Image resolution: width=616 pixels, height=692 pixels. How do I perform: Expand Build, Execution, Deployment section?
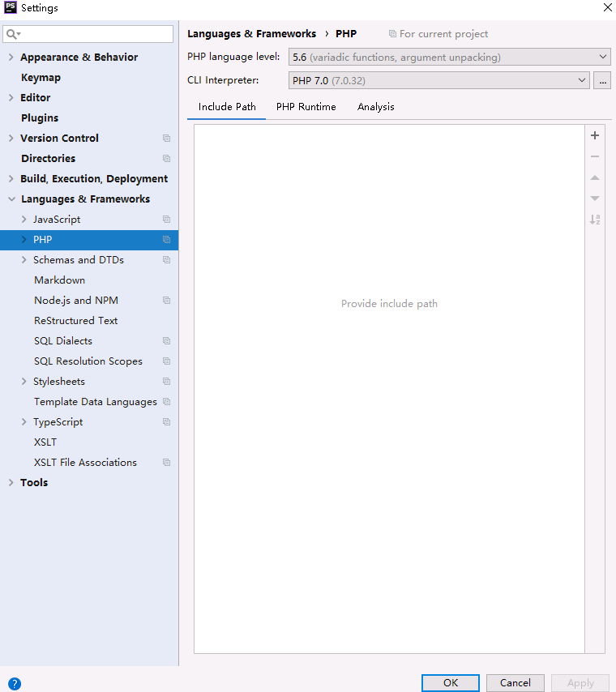pyautogui.click(x=11, y=179)
